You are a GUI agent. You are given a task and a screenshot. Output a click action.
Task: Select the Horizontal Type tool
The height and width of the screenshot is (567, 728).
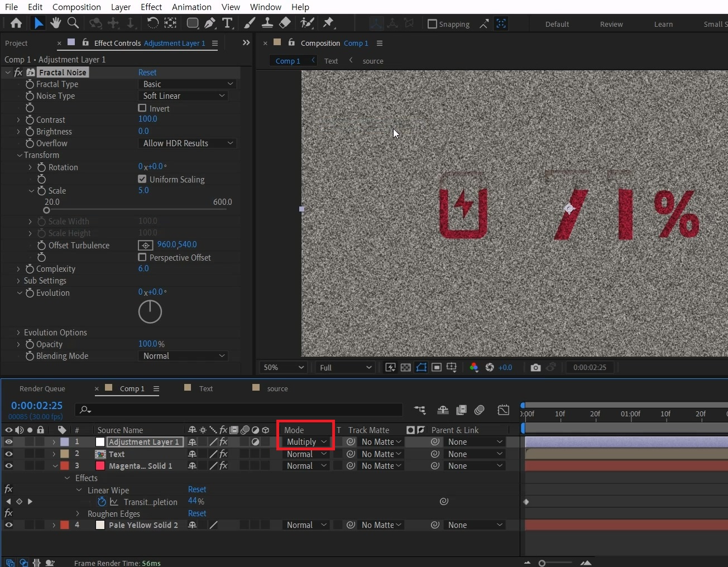click(227, 23)
